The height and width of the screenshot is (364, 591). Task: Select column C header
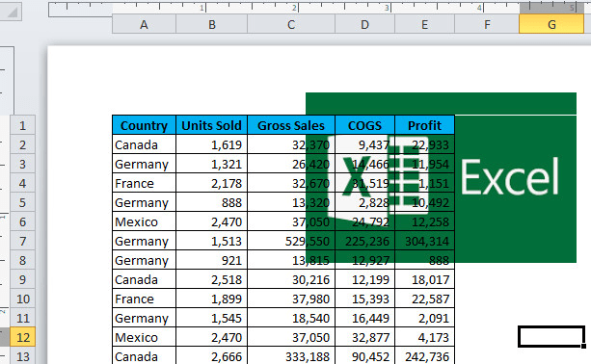point(291,24)
